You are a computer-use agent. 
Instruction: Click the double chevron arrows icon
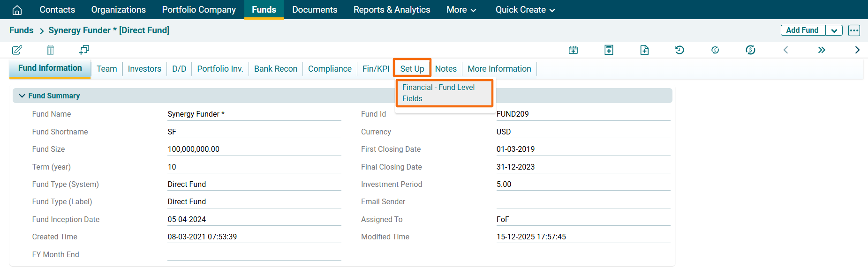821,50
